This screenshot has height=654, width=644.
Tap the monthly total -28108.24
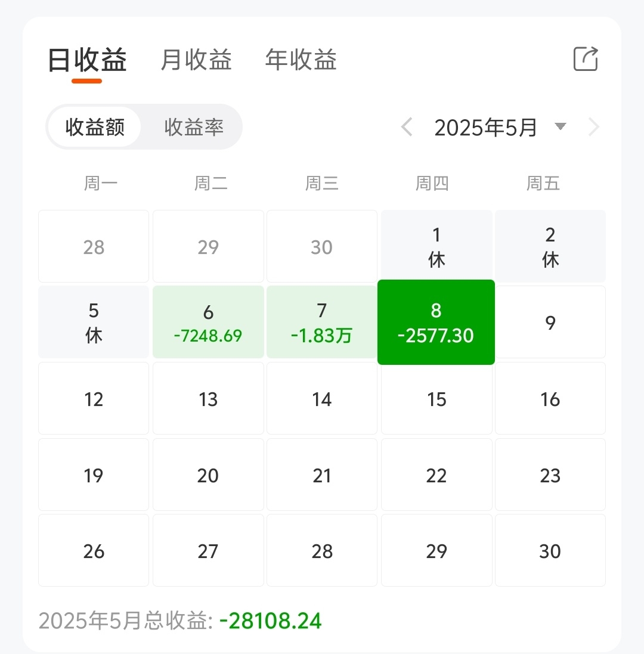click(x=270, y=621)
